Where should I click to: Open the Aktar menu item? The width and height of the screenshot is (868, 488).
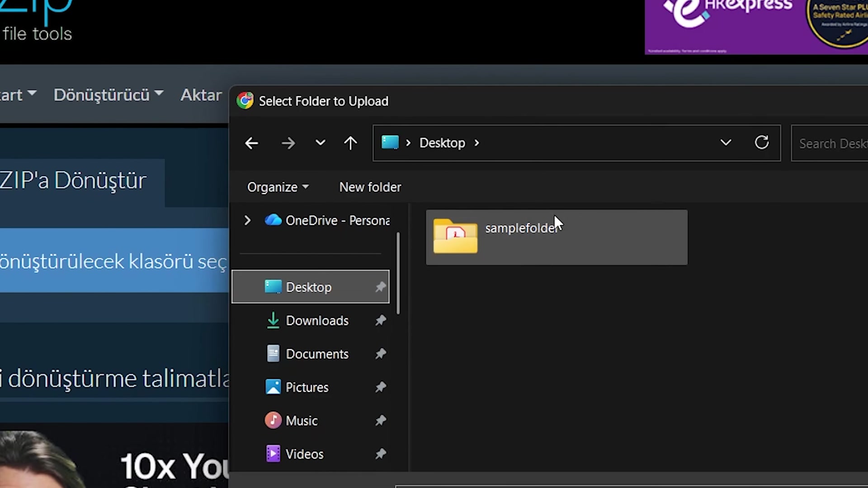click(201, 95)
